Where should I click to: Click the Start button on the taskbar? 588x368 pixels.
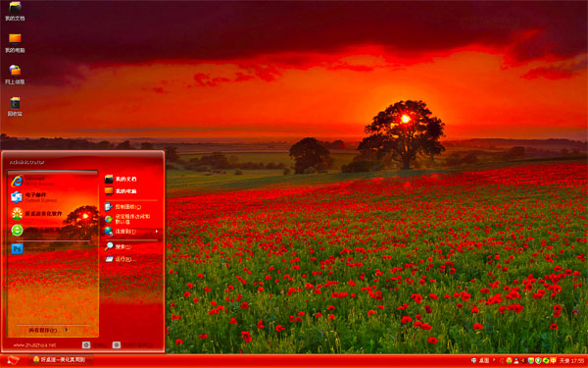pyautogui.click(x=13, y=360)
